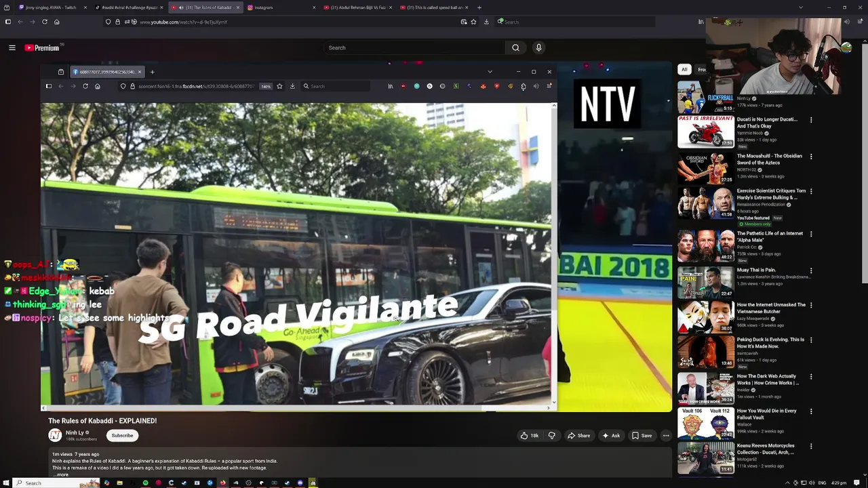Close the fbcdn video tab
The image size is (868, 488).
tap(140, 72)
